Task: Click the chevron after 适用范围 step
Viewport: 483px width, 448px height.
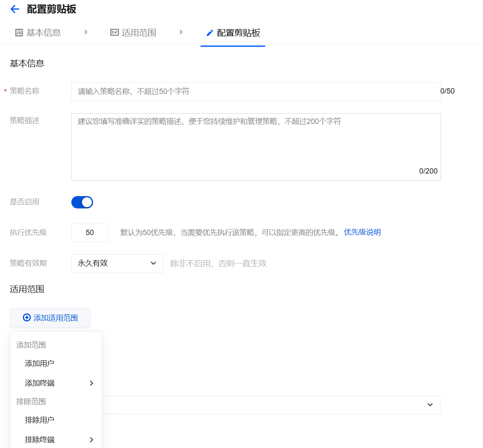Action: point(181,32)
